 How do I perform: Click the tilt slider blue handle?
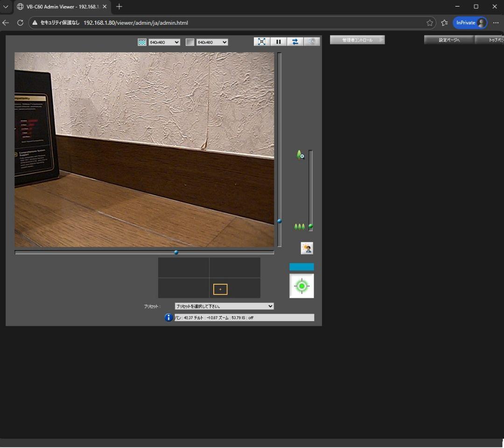[x=280, y=221]
